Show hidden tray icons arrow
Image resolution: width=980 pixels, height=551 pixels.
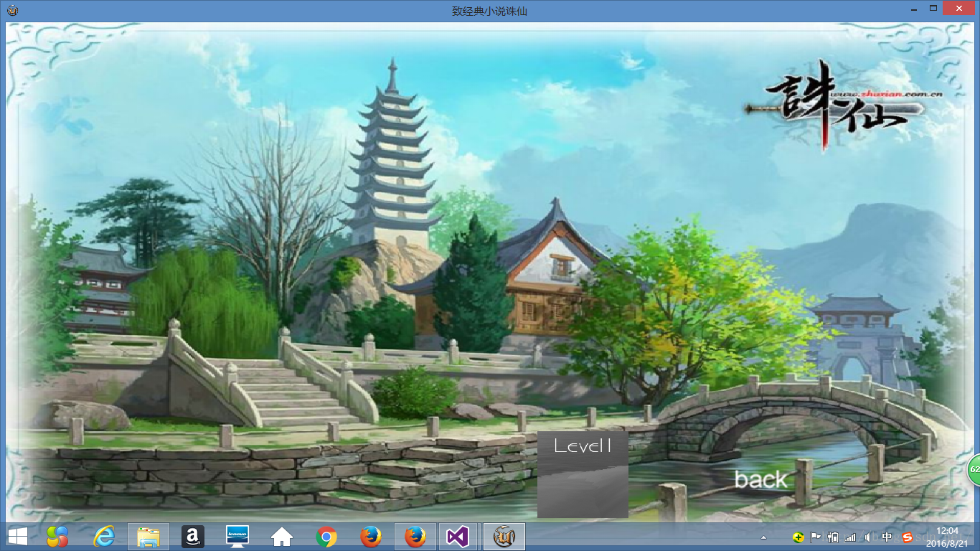(x=763, y=537)
